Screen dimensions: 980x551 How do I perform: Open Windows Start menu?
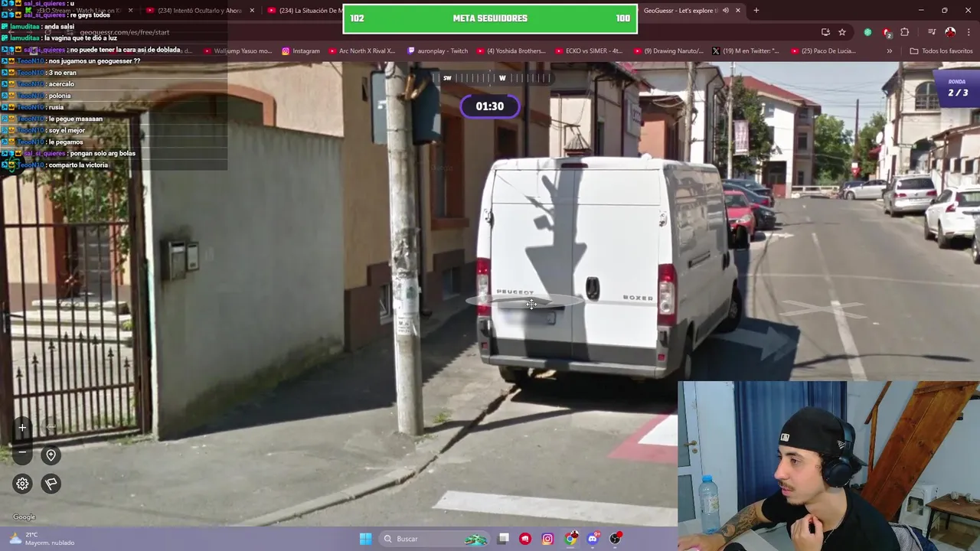366,539
